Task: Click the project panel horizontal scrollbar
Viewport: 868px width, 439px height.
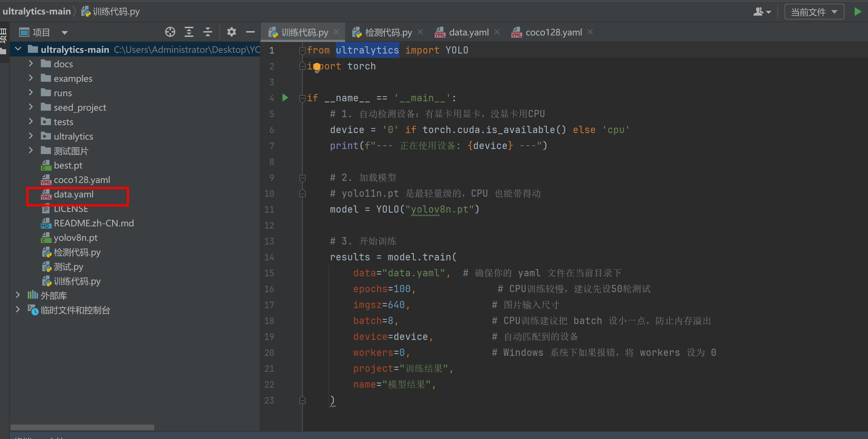Action: click(82, 427)
